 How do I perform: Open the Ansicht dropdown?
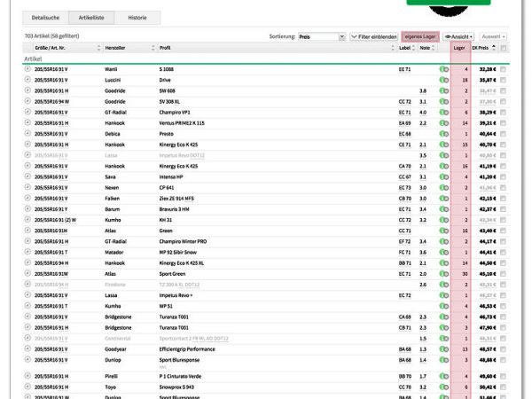point(458,36)
